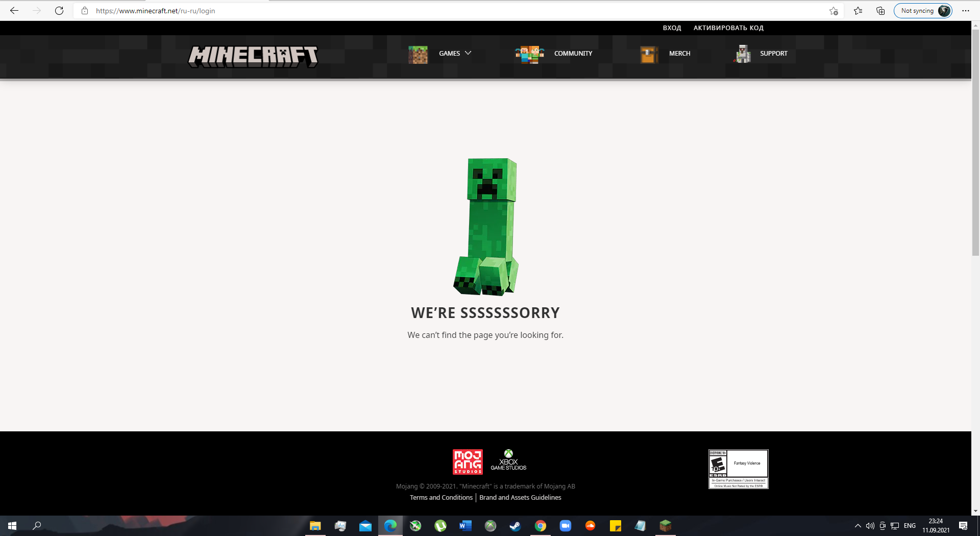The image size is (980, 536).
Task: Open the notepad taskbar app
Action: [x=641, y=526]
